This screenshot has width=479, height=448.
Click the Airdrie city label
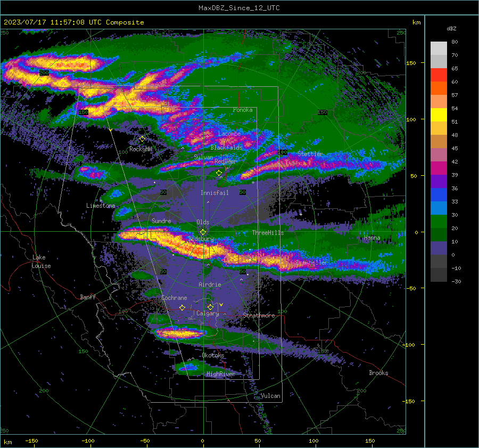tap(210, 284)
